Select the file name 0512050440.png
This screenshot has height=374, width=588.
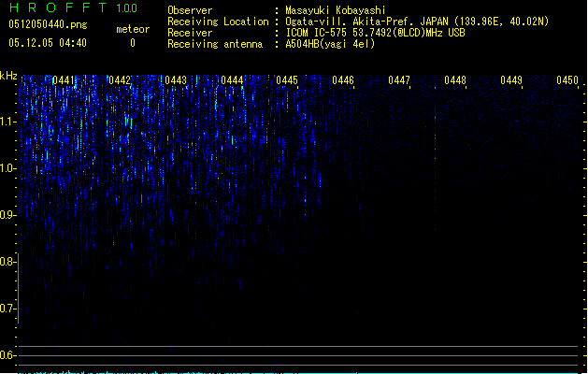[48, 24]
